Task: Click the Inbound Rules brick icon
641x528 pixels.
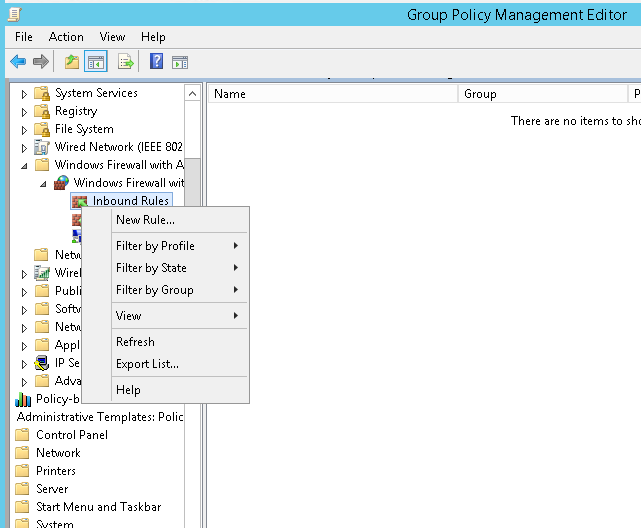Action: (x=80, y=201)
